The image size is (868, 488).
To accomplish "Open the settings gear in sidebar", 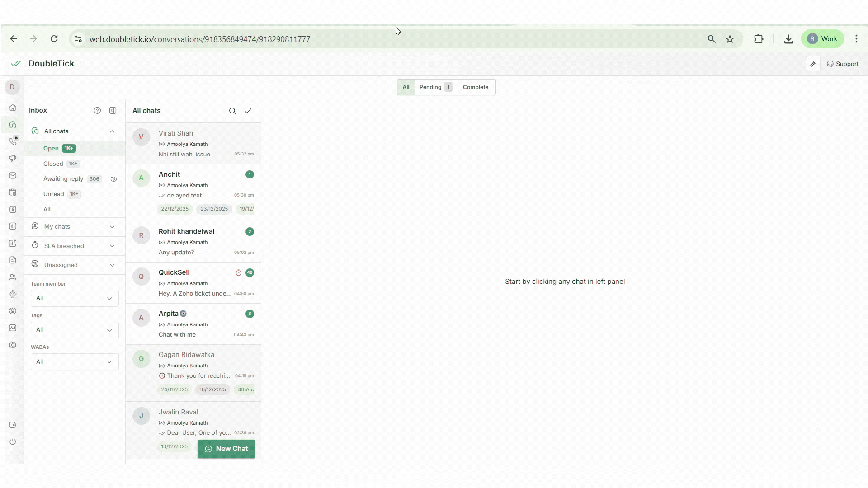I will [13, 345].
